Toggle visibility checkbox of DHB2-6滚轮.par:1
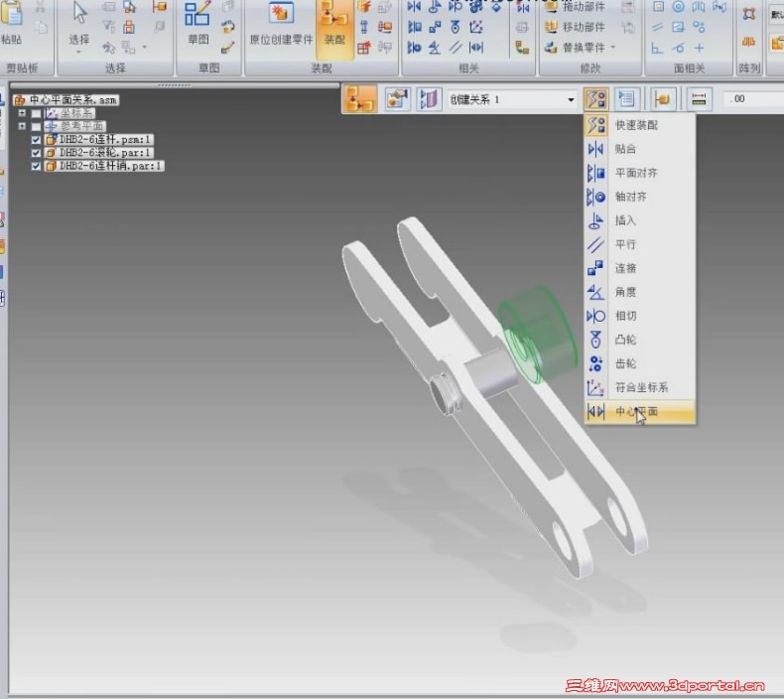 point(36,153)
